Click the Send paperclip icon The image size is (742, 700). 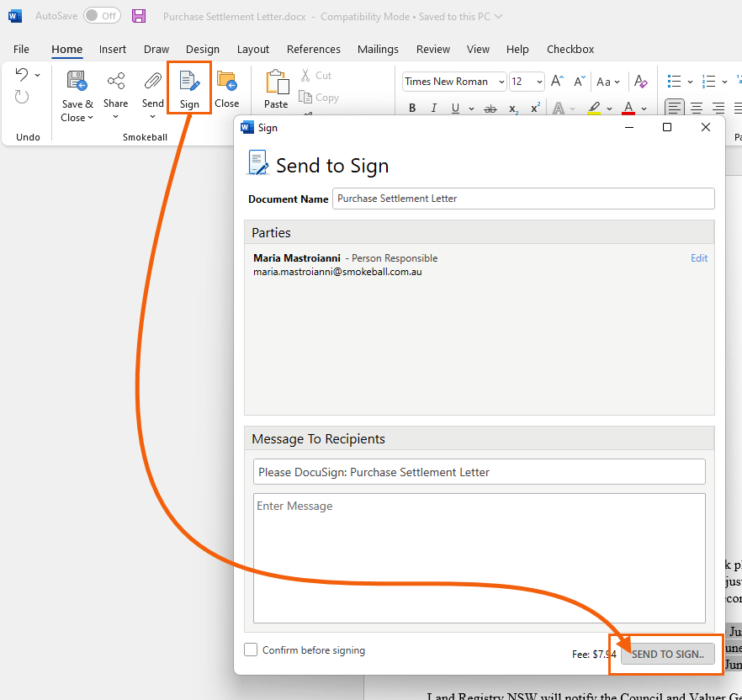152,81
